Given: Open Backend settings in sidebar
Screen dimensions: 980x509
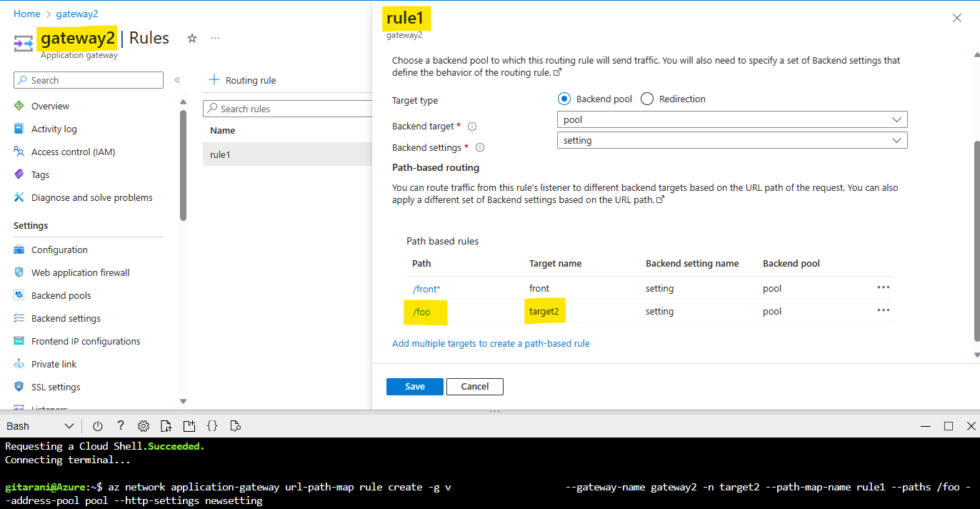Looking at the screenshot, I should coord(66,318).
